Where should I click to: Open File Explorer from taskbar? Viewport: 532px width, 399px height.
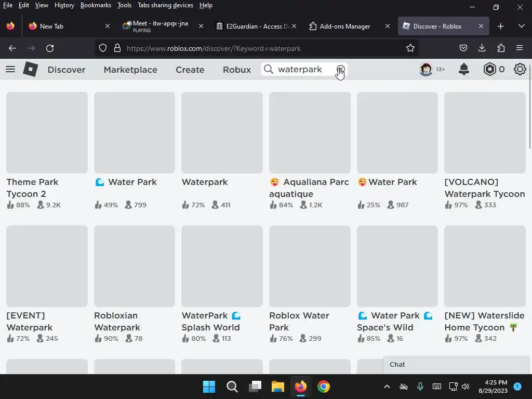pyautogui.click(x=277, y=387)
